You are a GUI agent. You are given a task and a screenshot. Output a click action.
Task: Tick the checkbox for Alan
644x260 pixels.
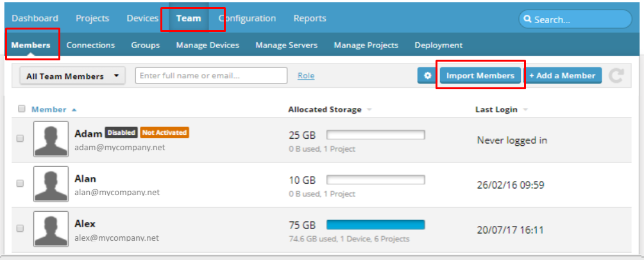tap(20, 184)
